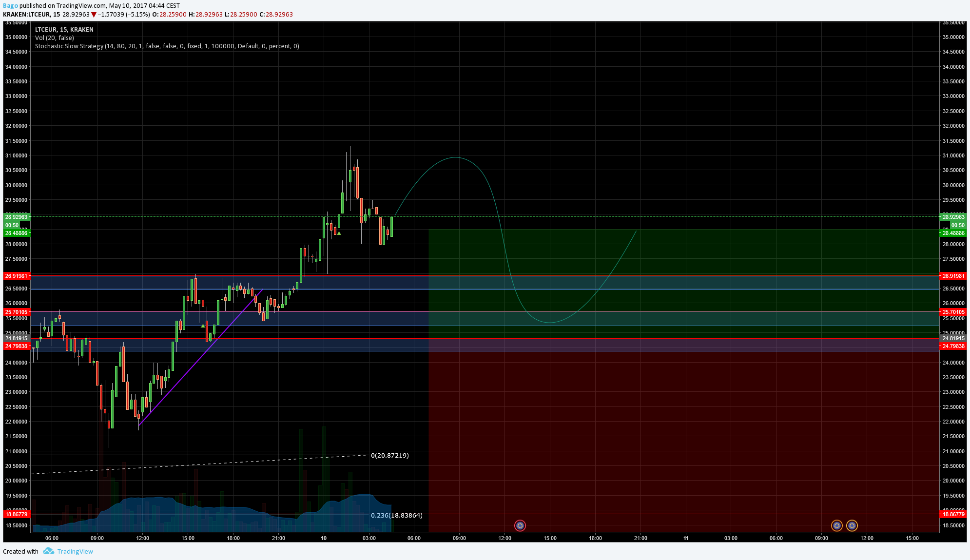Open the TradingView link in the footer

point(75,551)
